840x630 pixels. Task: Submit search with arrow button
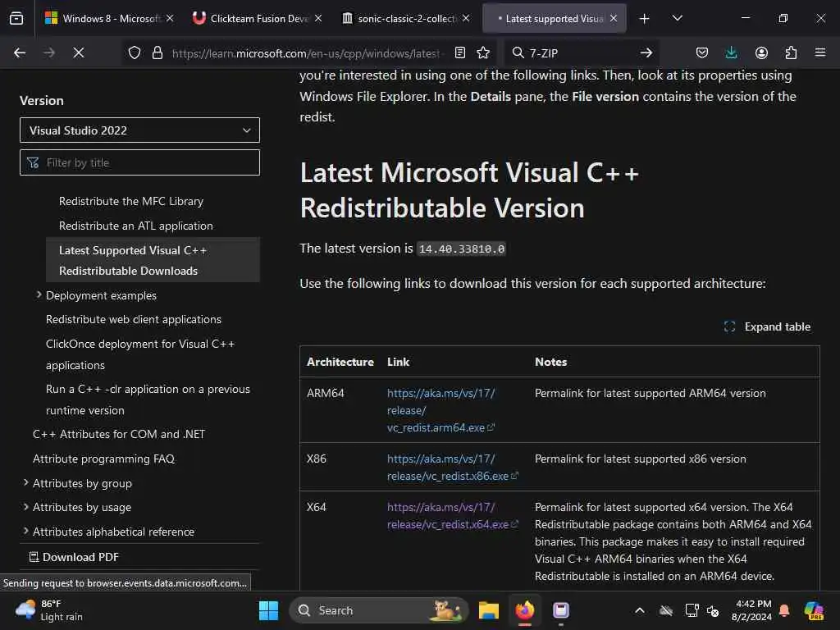click(x=646, y=52)
